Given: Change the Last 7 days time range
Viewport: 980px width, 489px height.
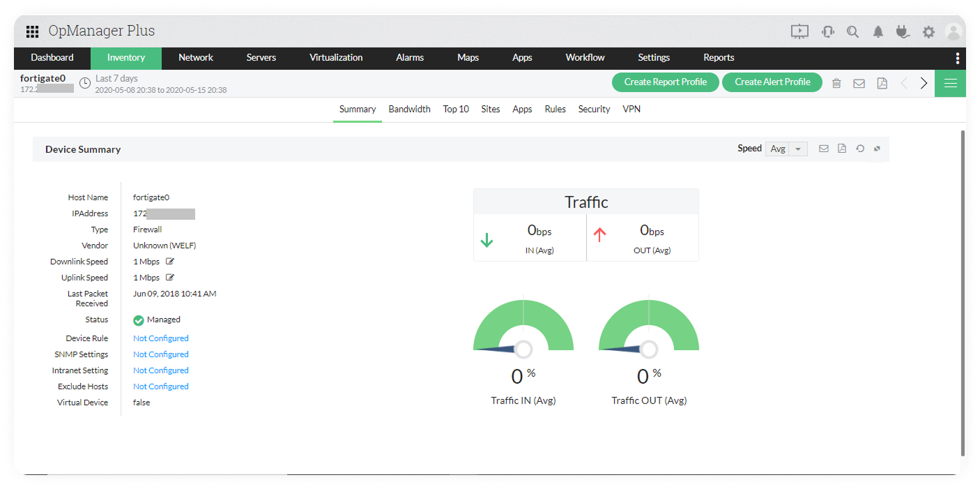Looking at the screenshot, I should point(116,79).
